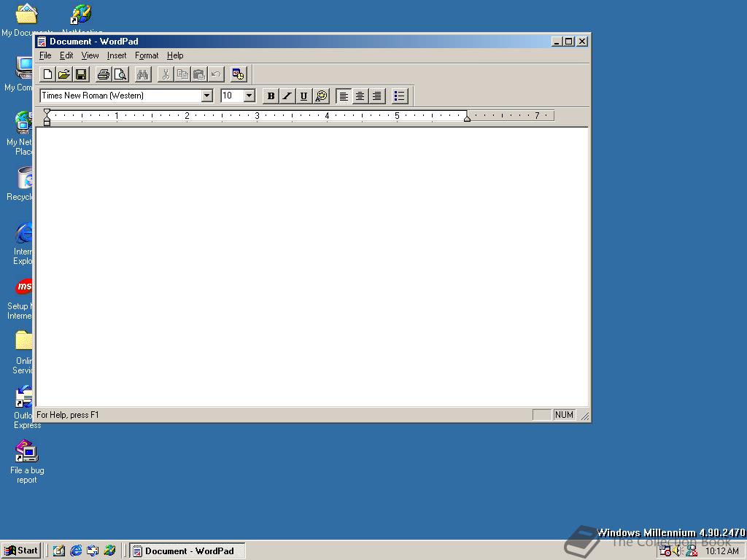Print the document using the printer icon
The width and height of the screenshot is (747, 560).
coord(104,74)
